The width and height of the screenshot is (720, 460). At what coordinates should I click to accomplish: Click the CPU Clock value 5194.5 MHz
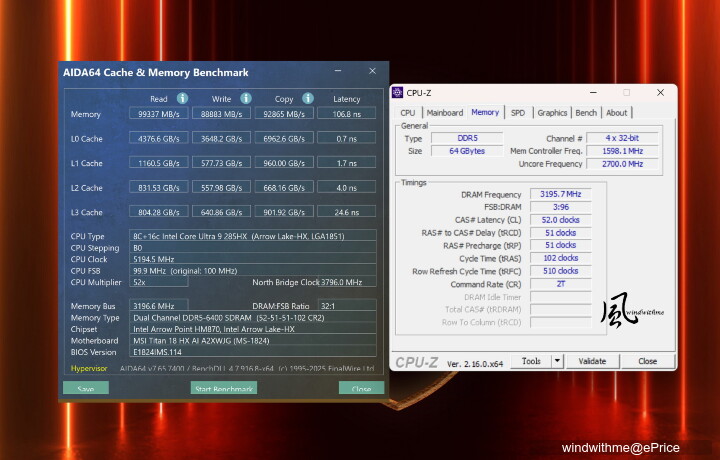click(x=253, y=259)
